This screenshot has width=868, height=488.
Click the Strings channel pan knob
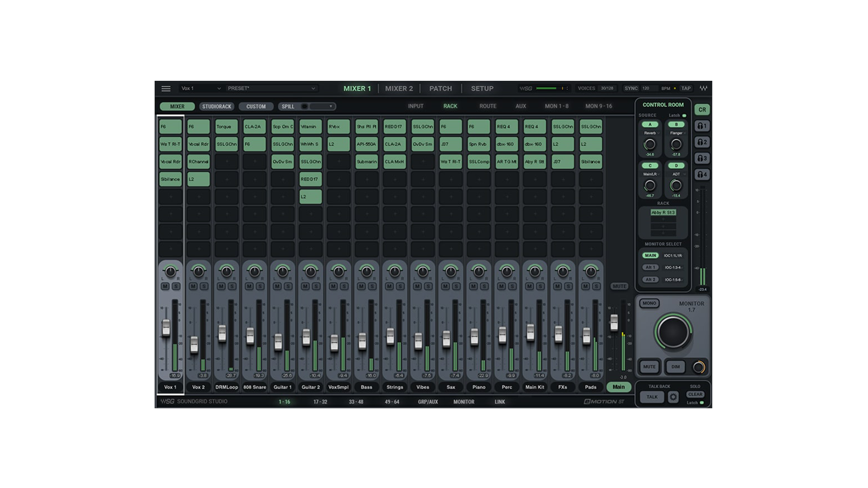pyautogui.click(x=394, y=271)
